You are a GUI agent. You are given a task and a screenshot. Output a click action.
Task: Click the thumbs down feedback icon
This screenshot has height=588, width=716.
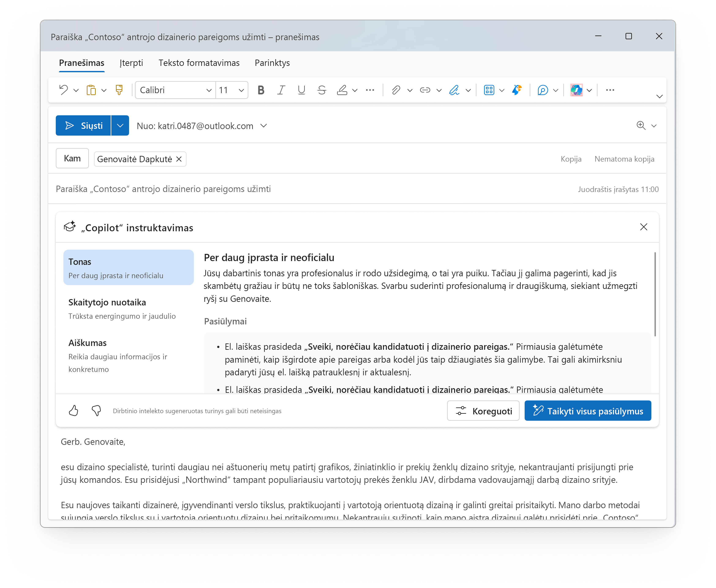[x=96, y=411]
